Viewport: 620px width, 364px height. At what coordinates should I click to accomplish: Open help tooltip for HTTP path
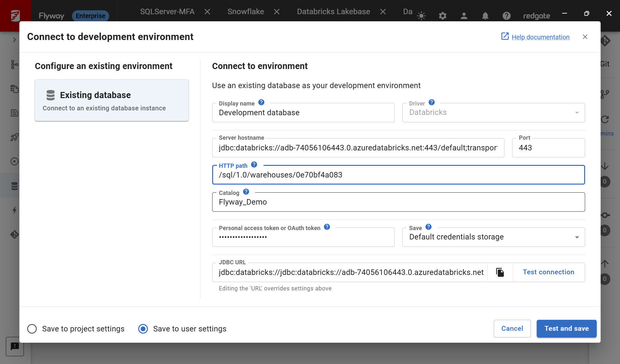point(254,165)
